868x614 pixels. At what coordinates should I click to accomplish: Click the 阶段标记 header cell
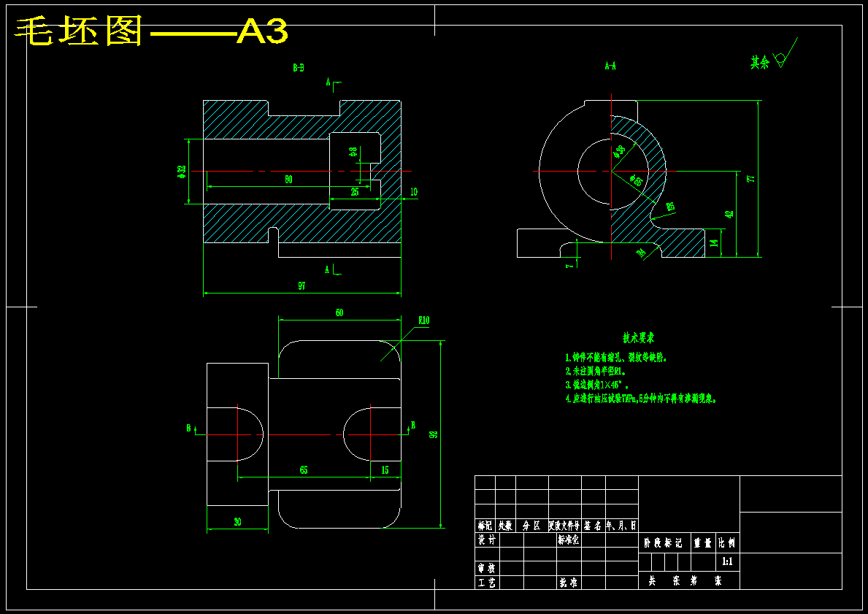click(663, 544)
